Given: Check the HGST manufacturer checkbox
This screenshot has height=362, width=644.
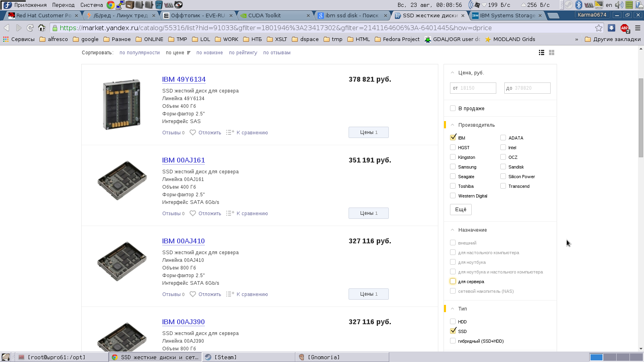Looking at the screenshot, I should tap(453, 147).
